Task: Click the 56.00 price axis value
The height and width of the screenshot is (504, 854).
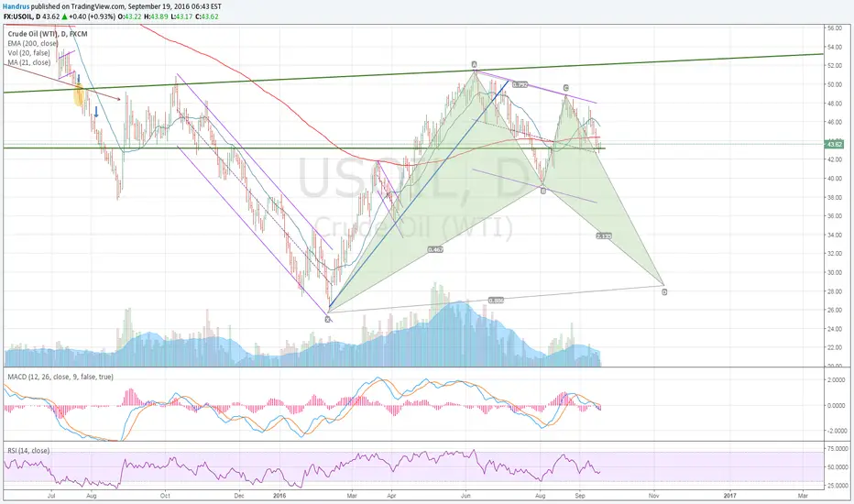Action: pos(835,27)
